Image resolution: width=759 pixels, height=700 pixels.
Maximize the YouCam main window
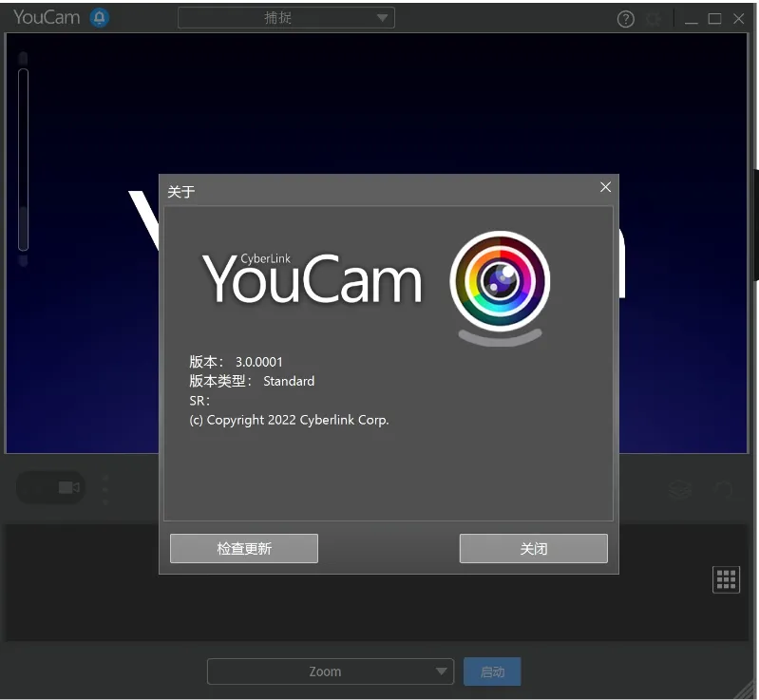click(714, 19)
